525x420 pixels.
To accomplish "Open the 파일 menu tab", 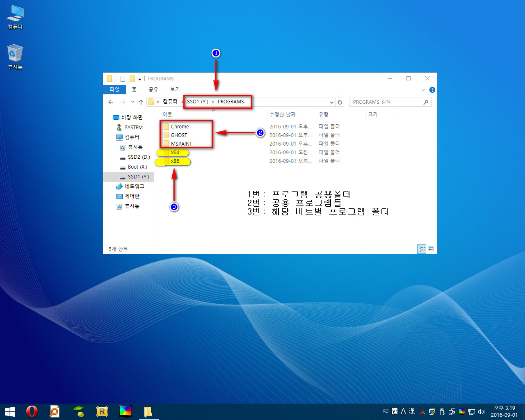I will (x=114, y=89).
